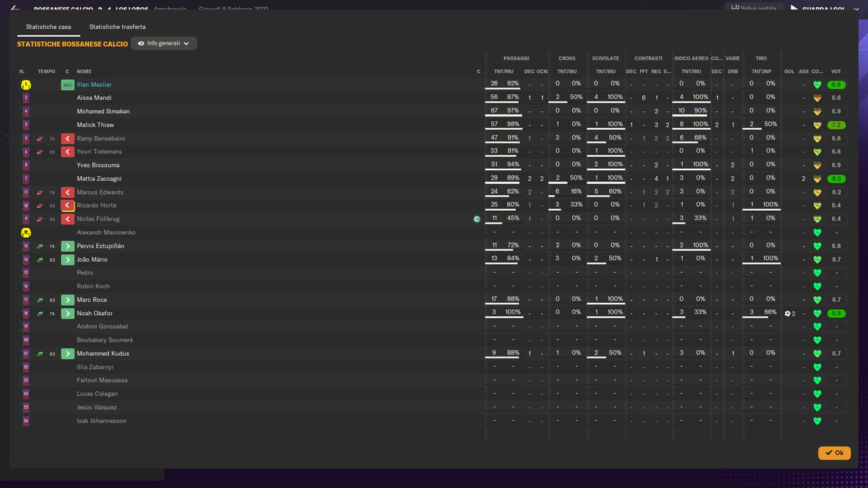Switch to Statistiche trasferta tab

pyautogui.click(x=117, y=27)
